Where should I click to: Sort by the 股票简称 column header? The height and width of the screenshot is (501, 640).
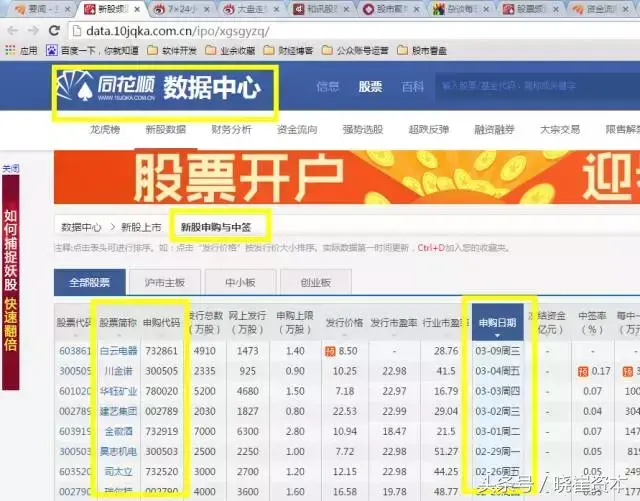[118, 323]
